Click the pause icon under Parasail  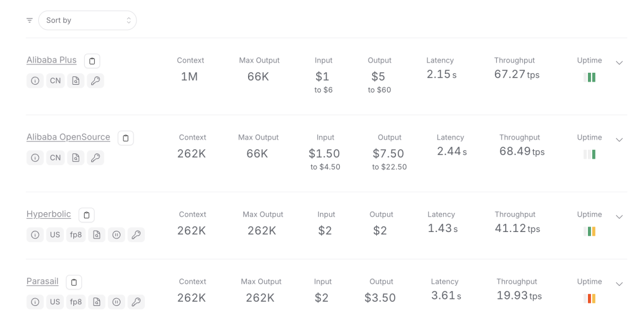click(x=116, y=302)
